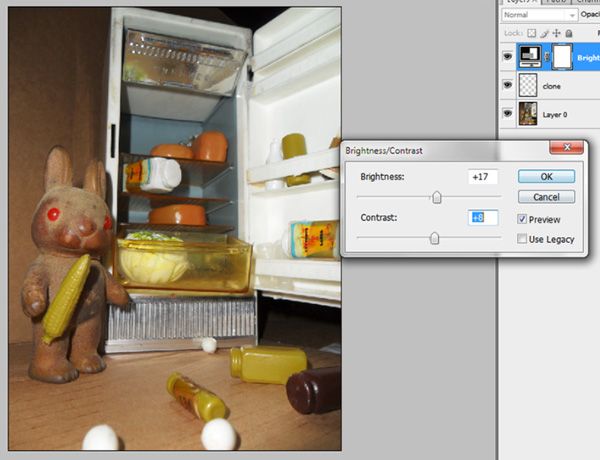Select the adjustment layer's white mask thumbnail
Viewport: 600px width, 460px height.
point(562,57)
